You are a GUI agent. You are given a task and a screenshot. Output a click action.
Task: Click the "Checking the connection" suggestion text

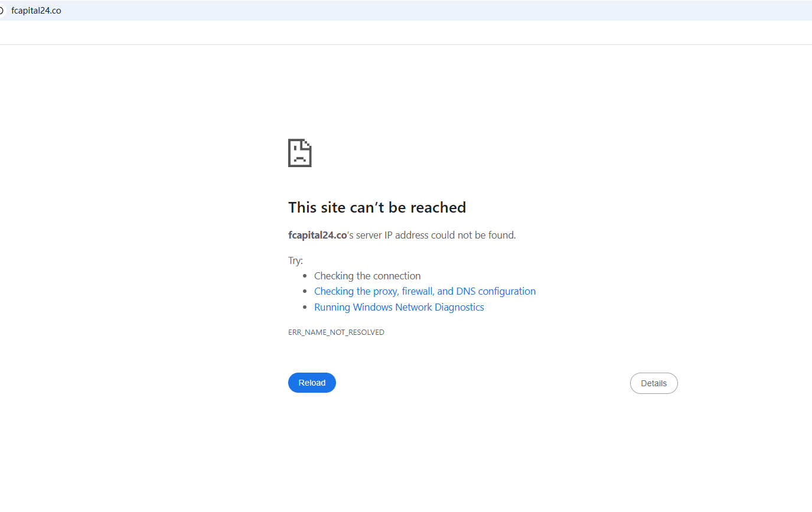pyautogui.click(x=367, y=276)
